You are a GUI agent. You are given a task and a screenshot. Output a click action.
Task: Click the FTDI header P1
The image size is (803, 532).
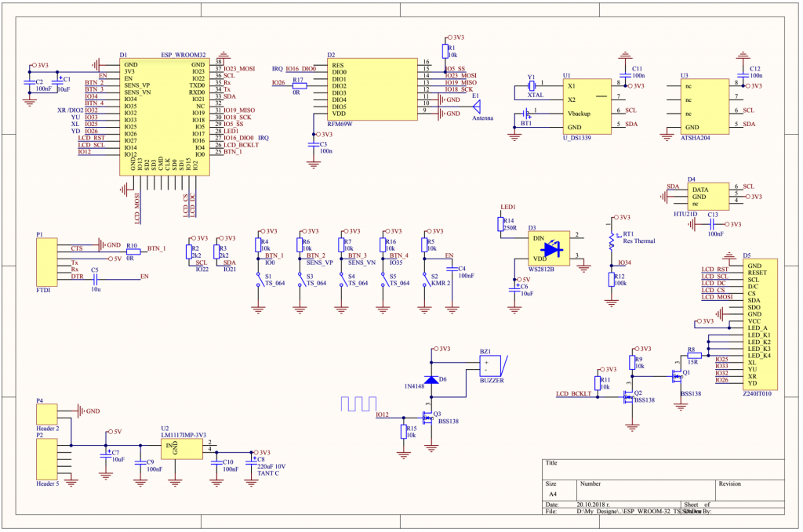click(x=46, y=262)
